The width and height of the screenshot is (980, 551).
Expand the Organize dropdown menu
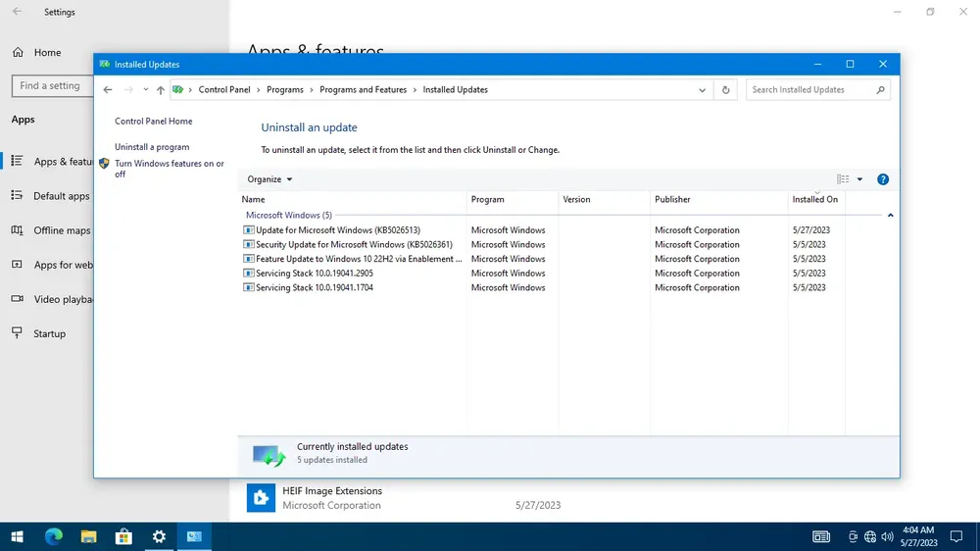tap(269, 179)
